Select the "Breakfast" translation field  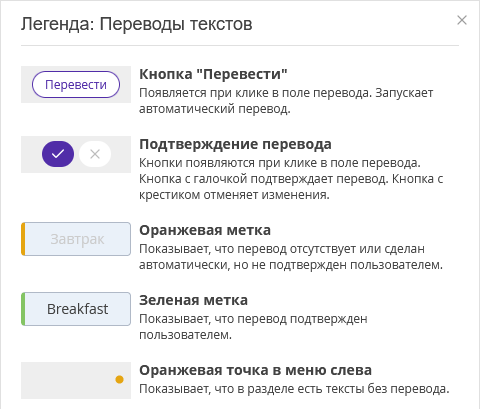76,309
